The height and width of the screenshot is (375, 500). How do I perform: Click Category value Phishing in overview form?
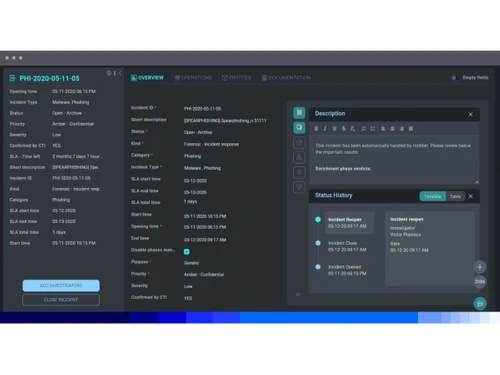coord(192,156)
